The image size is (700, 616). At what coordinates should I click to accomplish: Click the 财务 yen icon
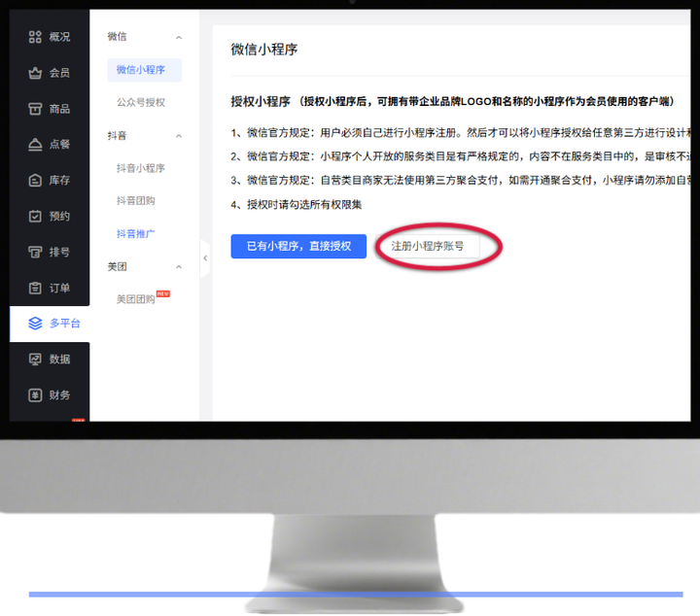[x=35, y=395]
